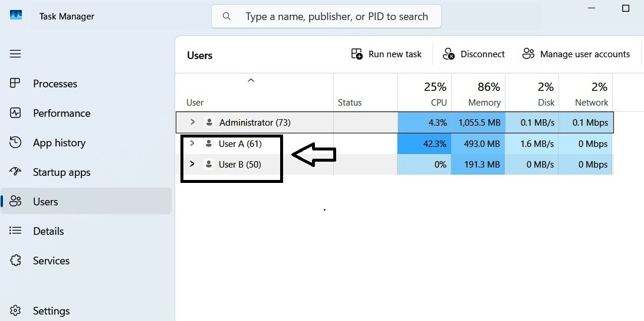Click User A's avatar icon

point(209,143)
